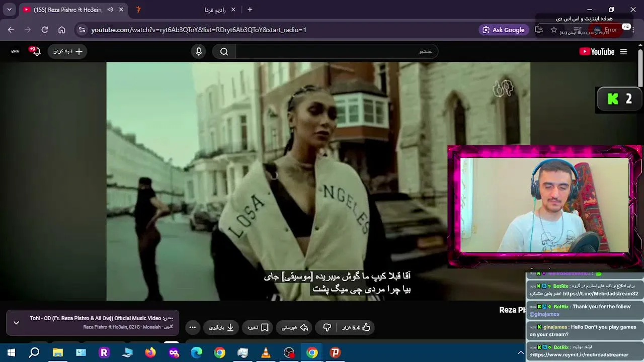This screenshot has height=362, width=644.
Task: Click the YouTube search input field
Action: [337, 51]
